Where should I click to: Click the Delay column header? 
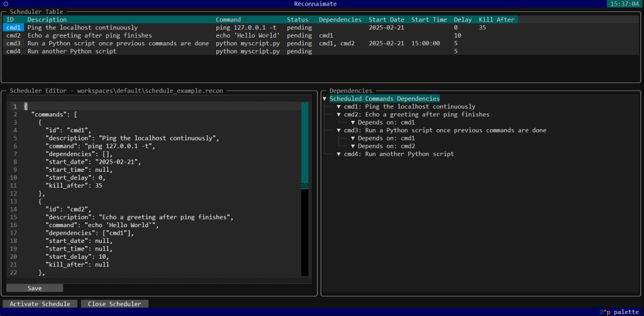(463, 20)
